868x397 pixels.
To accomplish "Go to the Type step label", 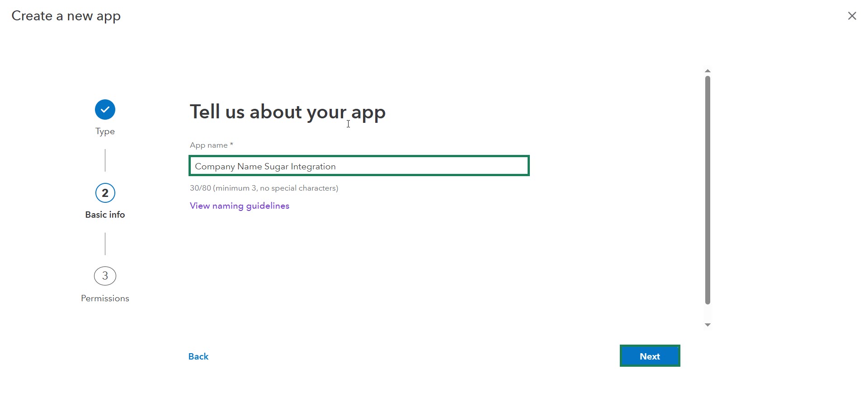I will tap(105, 131).
